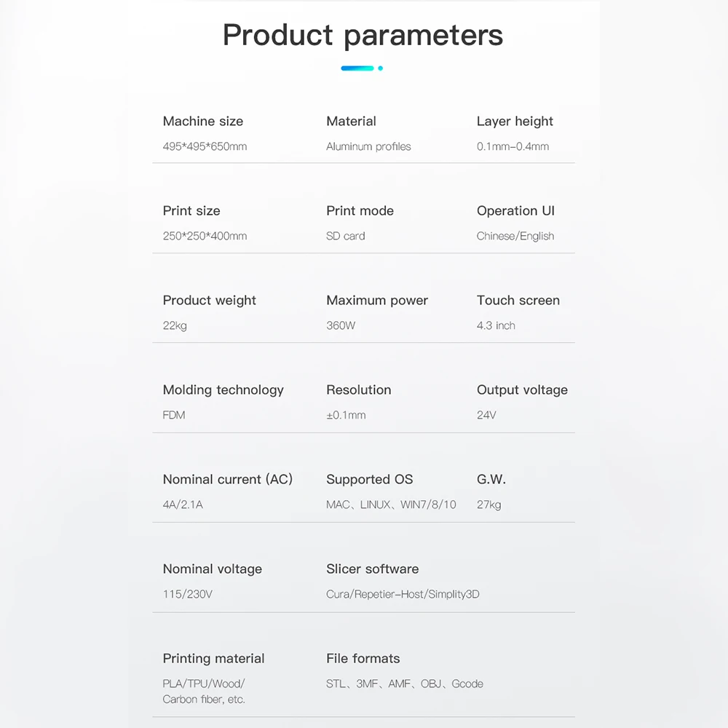Select the 115/230V nominal voltage value

188,594
